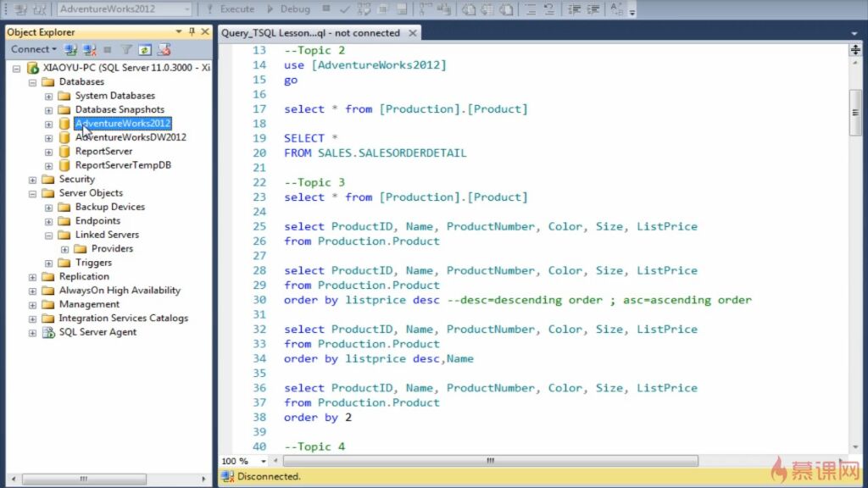Image resolution: width=868 pixels, height=488 pixels.
Task: Expand the System Databases folder
Action: point(48,97)
